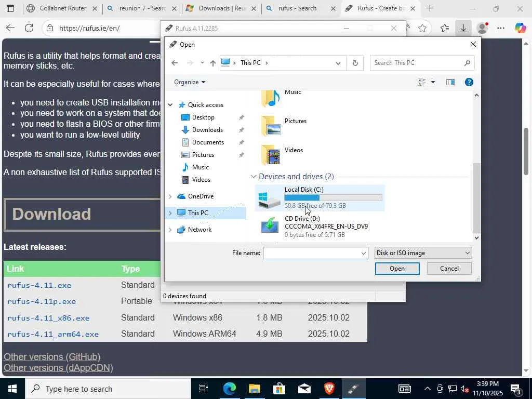
Task: Open Copilot sidebar icon
Action: tap(520, 28)
